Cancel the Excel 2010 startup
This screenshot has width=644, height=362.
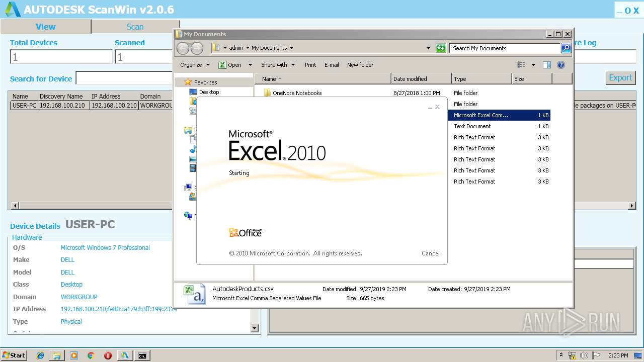(430, 253)
